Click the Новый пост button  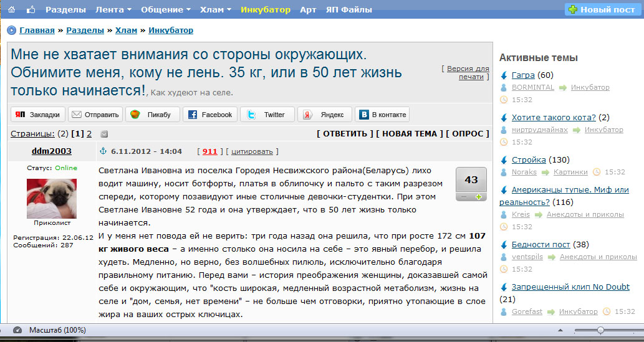coord(602,9)
